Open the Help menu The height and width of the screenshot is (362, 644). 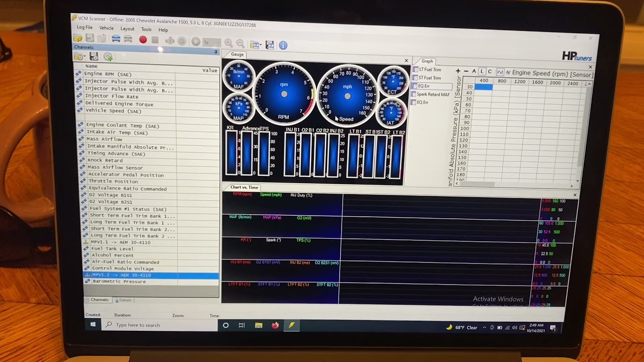tap(163, 30)
